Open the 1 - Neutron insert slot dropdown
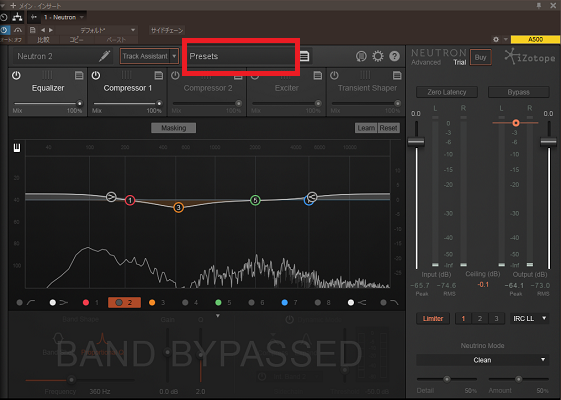This screenshot has height=400, width=561. click(x=64, y=17)
